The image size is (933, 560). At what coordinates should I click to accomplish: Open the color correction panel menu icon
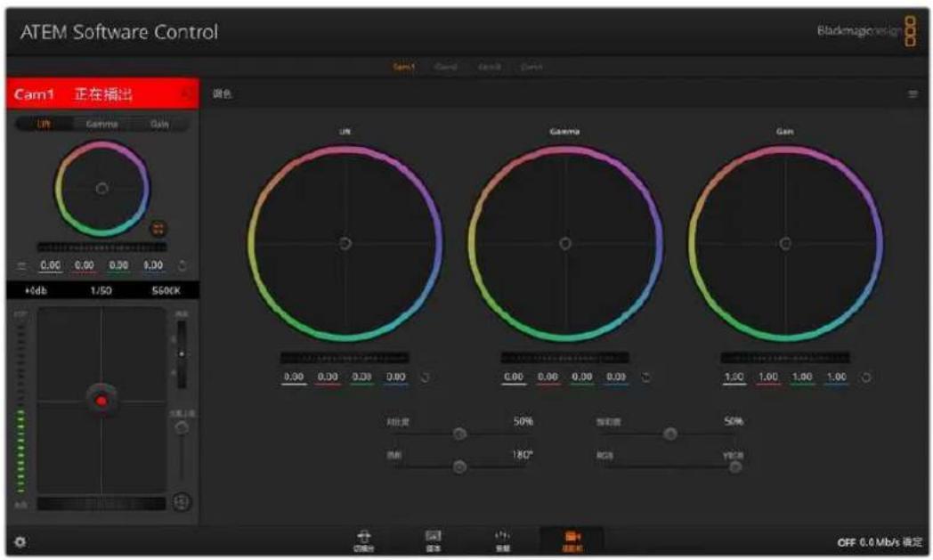(x=913, y=94)
